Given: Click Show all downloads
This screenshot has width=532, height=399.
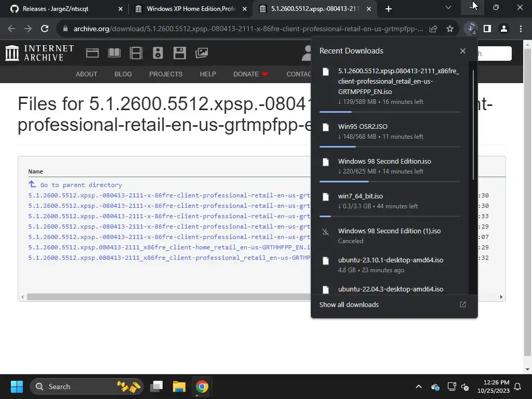Looking at the screenshot, I should [349, 304].
